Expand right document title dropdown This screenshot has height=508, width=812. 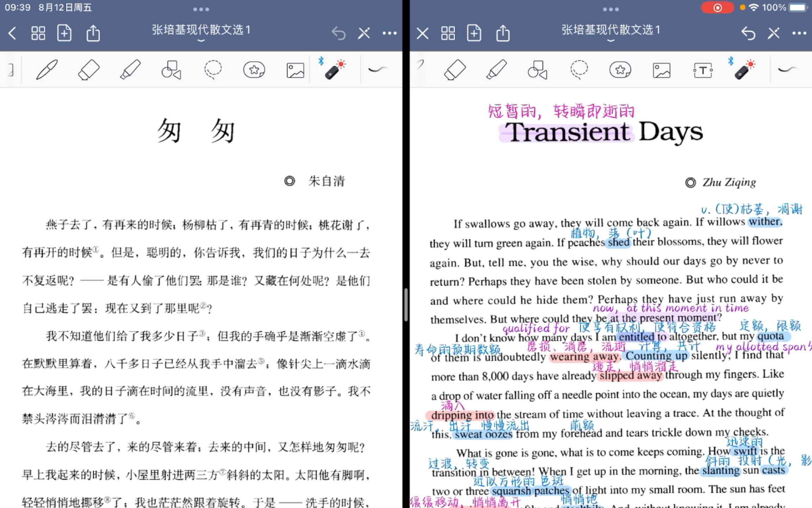[x=610, y=41]
